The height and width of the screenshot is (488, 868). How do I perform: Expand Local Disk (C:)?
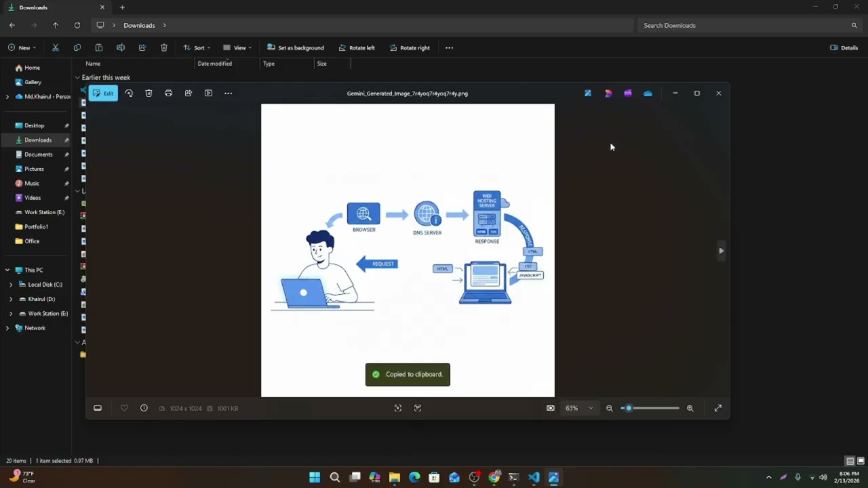(11, 285)
